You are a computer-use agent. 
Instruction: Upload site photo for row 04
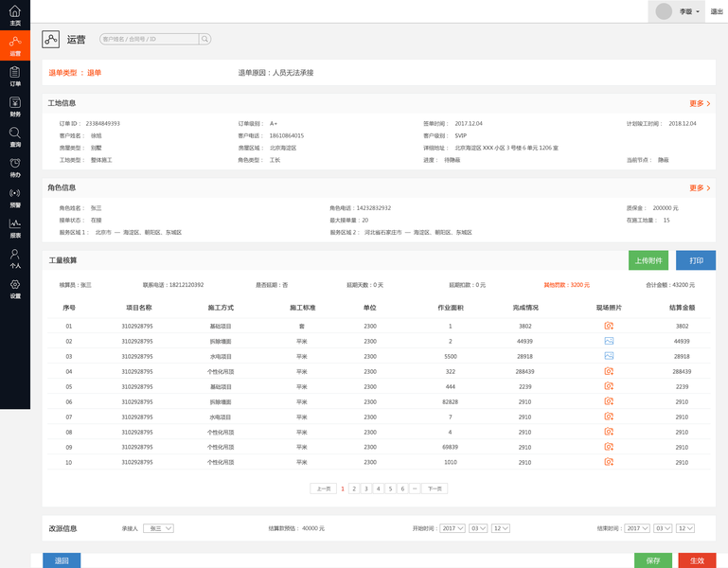tap(609, 371)
